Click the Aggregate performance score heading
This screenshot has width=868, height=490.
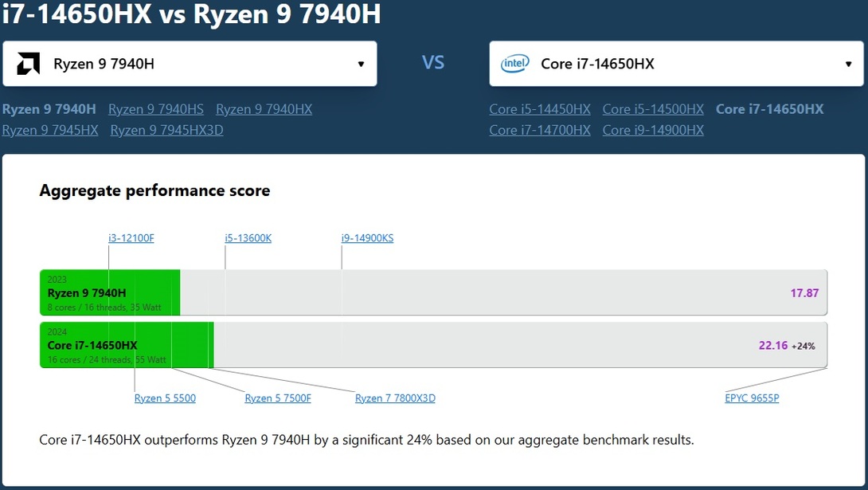tap(154, 190)
